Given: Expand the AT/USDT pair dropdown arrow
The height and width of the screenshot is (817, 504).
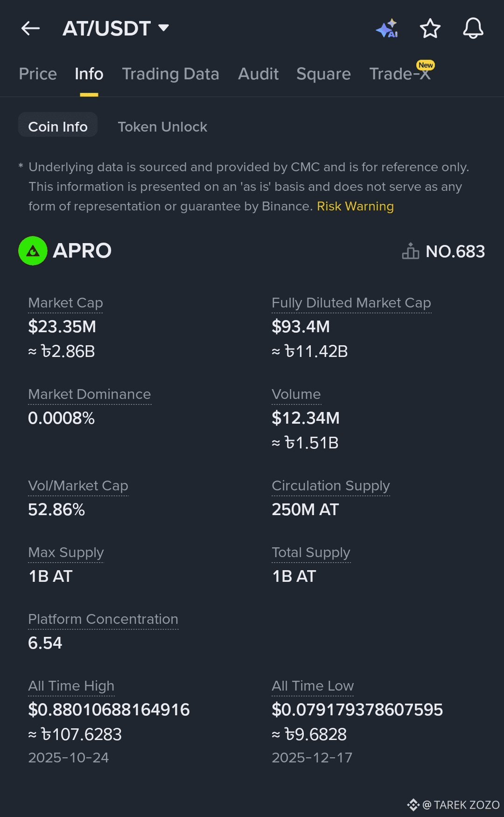Looking at the screenshot, I should (x=163, y=28).
